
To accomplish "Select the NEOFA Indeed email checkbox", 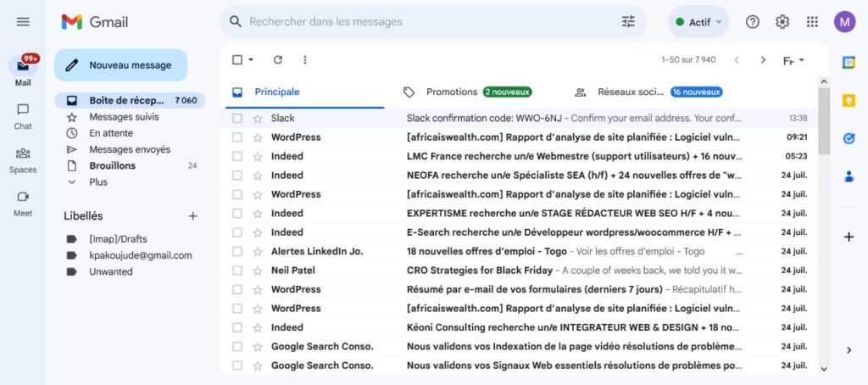I will click(237, 175).
